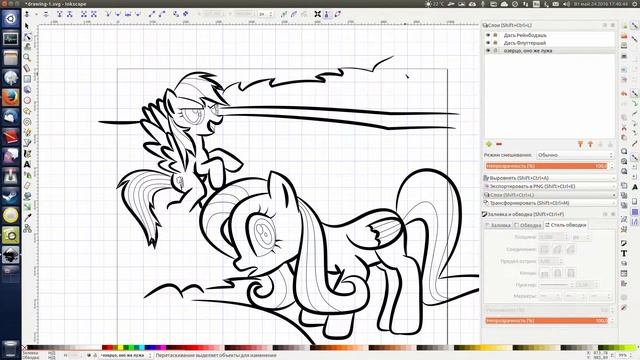Make selected nodes smooth
Image resolution: width=640 pixels, height=360 pixels.
point(118,14)
